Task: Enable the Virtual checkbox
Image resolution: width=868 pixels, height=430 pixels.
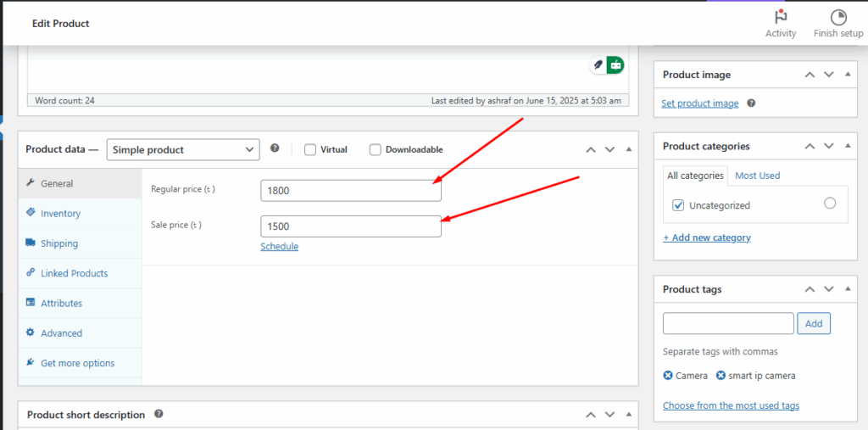Action: (x=310, y=149)
